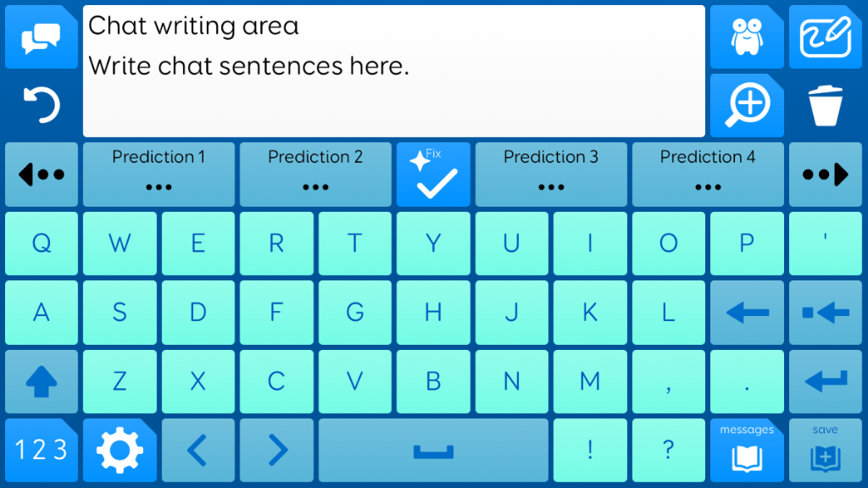Viewport: 868px width, 488px height.
Task: Open the messages book icon
Action: pos(747,451)
